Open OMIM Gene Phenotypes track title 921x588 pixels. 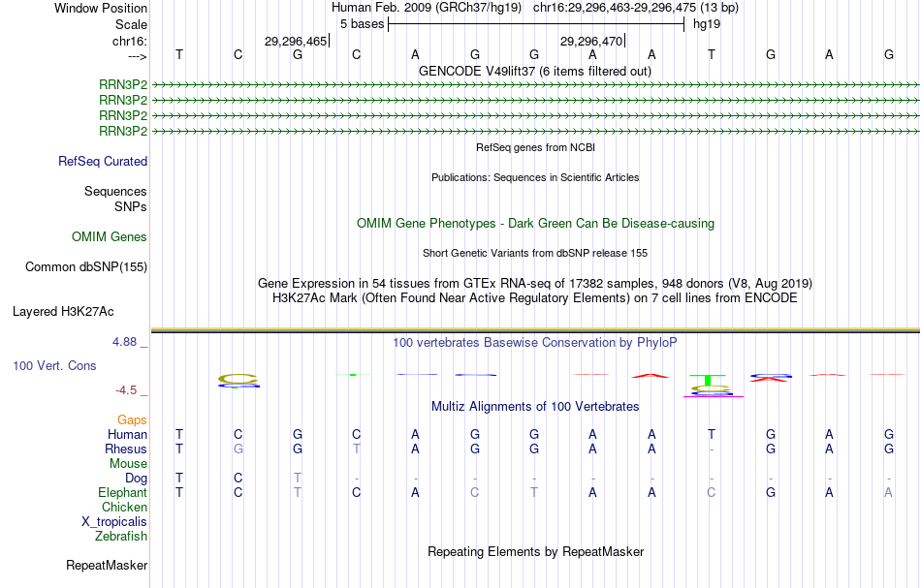coord(535,224)
